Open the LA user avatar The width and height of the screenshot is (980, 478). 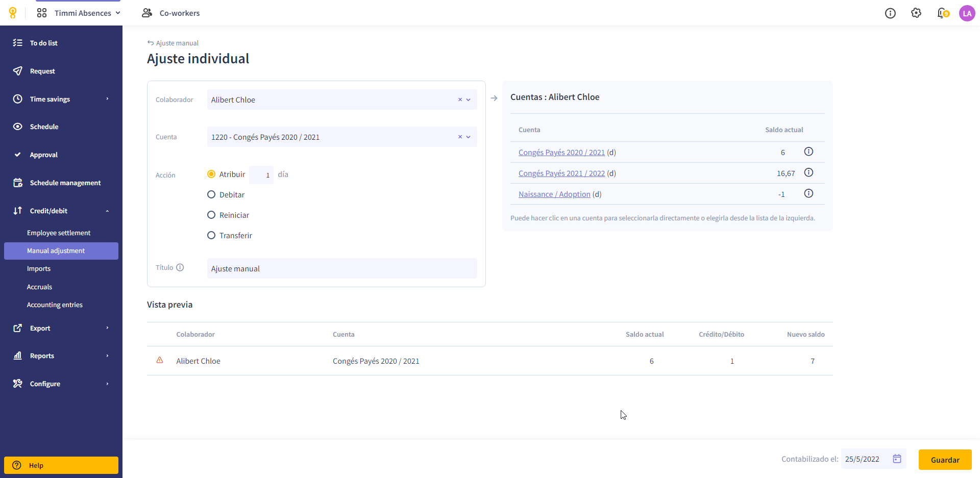(967, 13)
